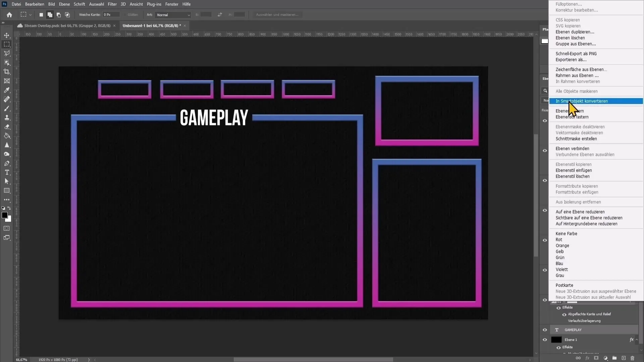
Task: Choose New Selection mode icon
Action: point(41,15)
